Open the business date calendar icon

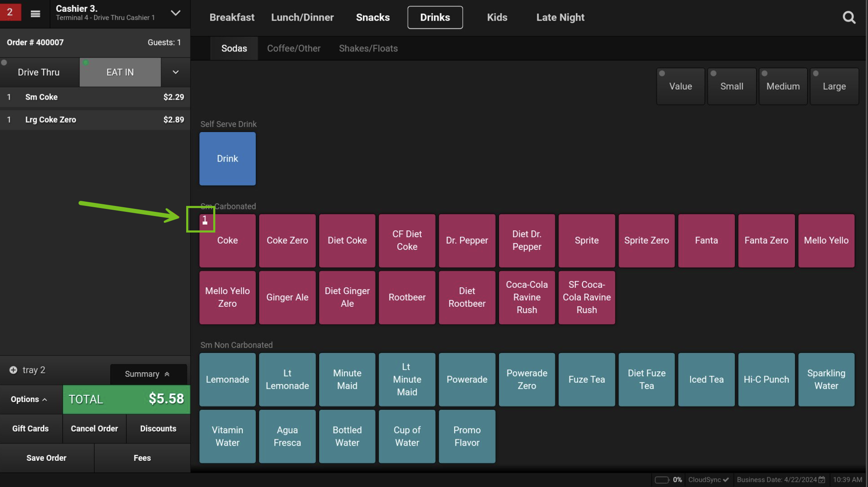[x=822, y=480]
